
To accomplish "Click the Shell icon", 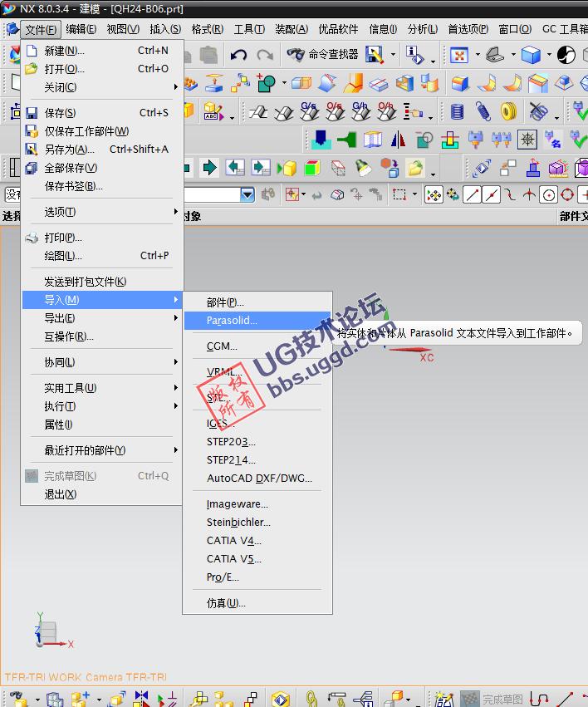I will coord(404,83).
